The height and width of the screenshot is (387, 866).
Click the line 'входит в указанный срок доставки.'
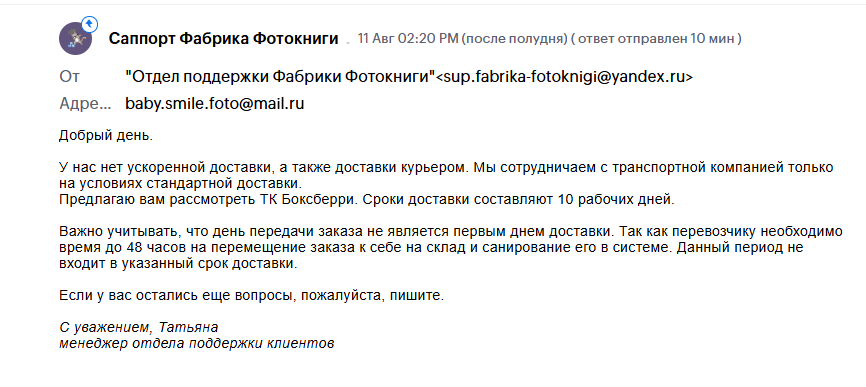tap(178, 264)
